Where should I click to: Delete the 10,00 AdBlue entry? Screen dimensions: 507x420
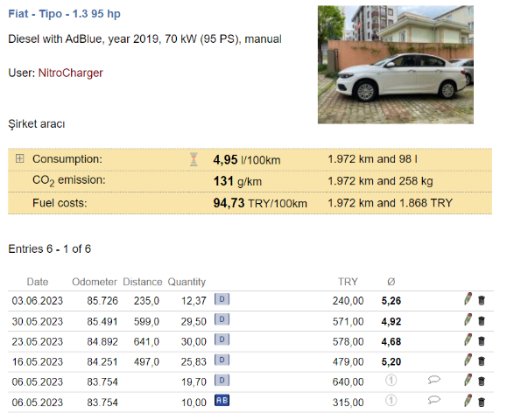point(482,402)
